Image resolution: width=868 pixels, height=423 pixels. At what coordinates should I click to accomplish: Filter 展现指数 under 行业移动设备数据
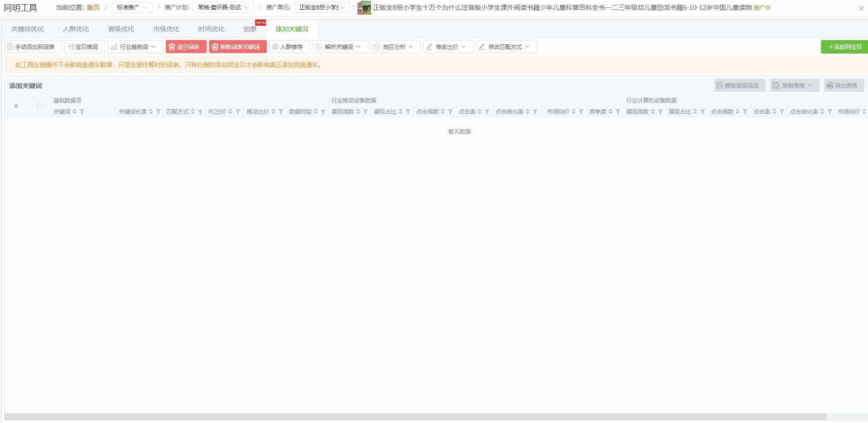click(366, 112)
